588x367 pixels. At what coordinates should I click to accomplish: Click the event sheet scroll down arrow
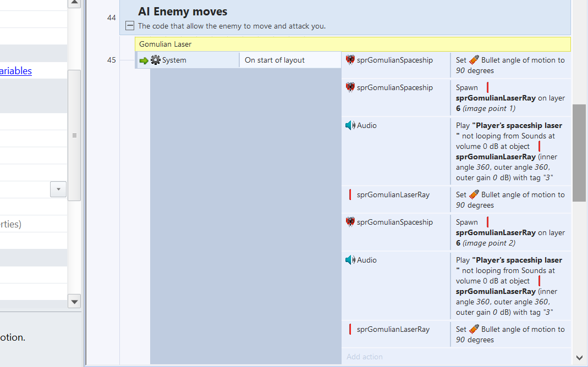click(579, 358)
